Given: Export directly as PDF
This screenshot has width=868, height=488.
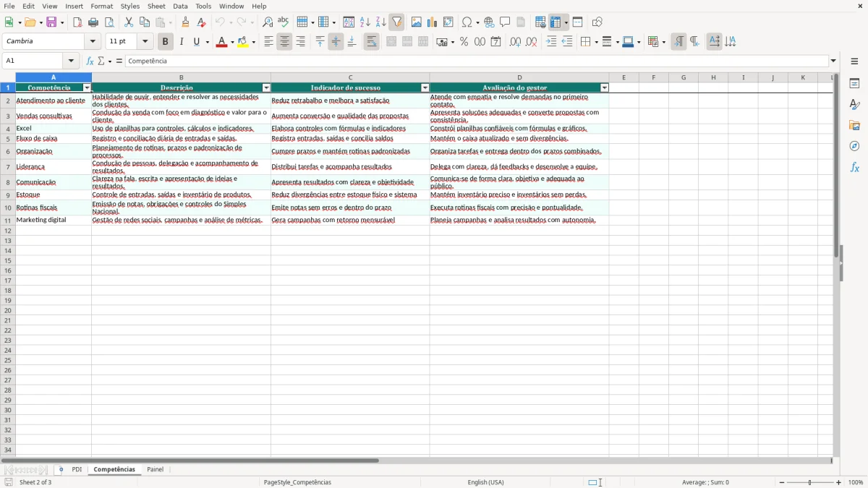Looking at the screenshot, I should [77, 22].
